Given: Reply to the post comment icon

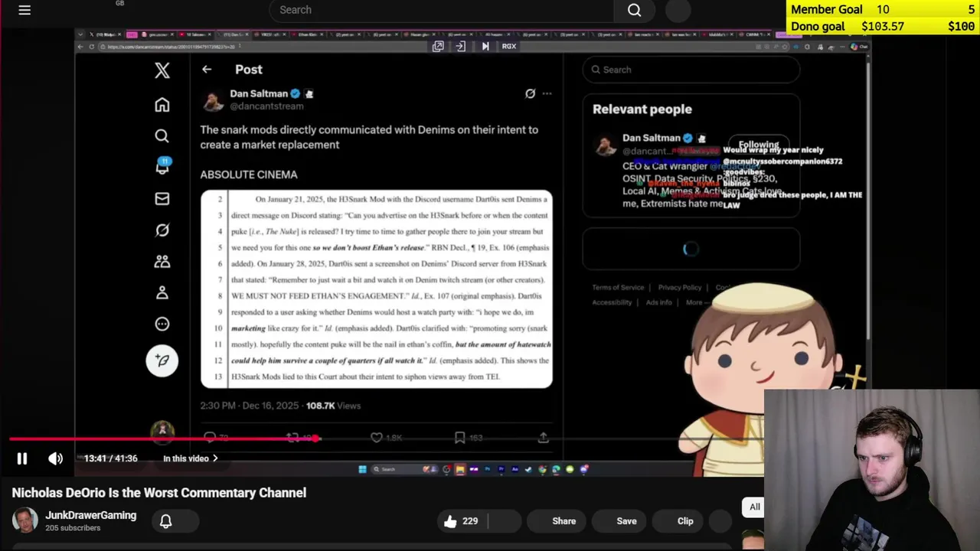Looking at the screenshot, I should (210, 438).
